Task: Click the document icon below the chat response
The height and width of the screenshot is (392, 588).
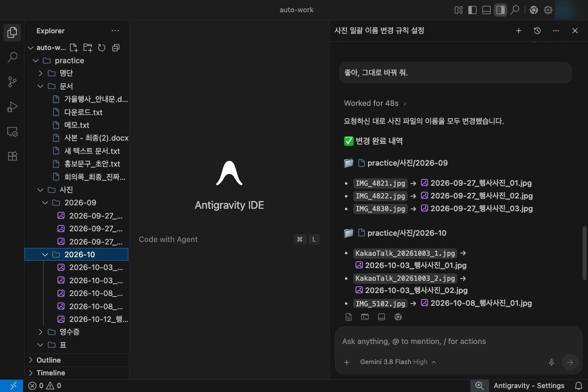Action: pos(348,317)
